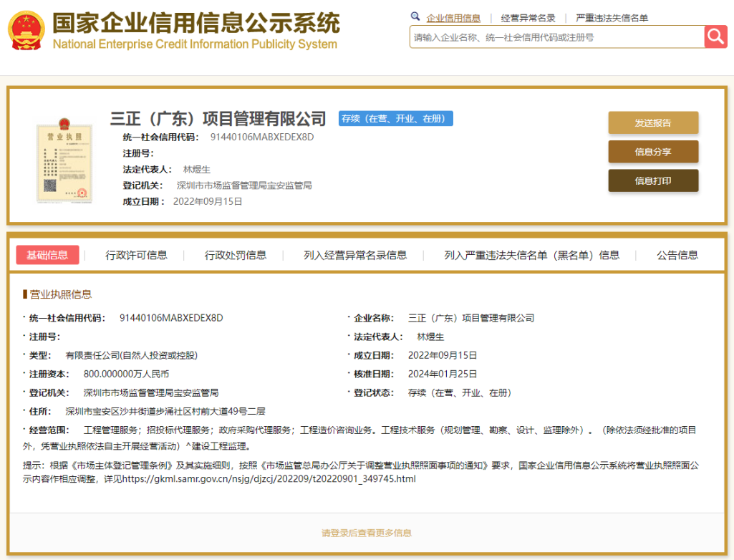Click the site title 国家企业信用信息公示系统
Screen dimensions: 734x560
tap(196, 23)
